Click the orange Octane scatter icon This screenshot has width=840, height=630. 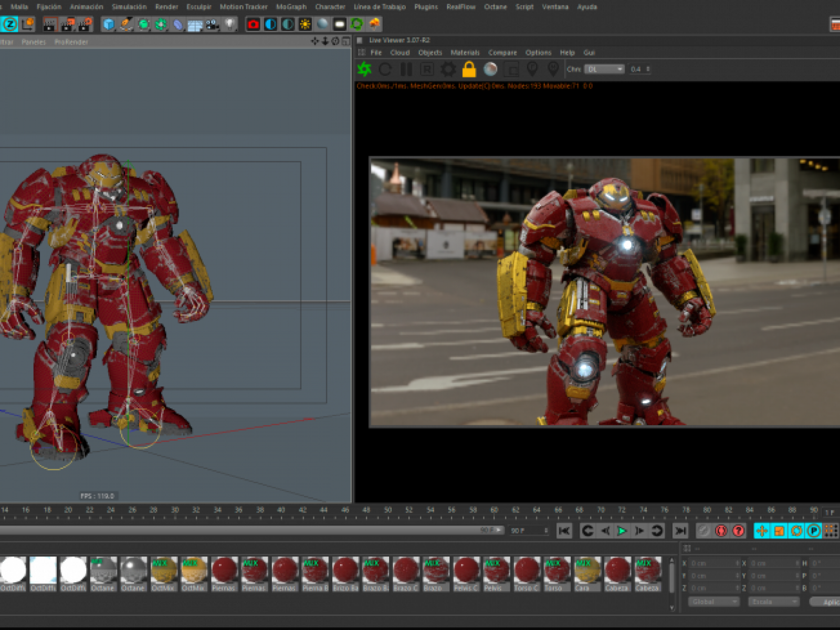(374, 24)
